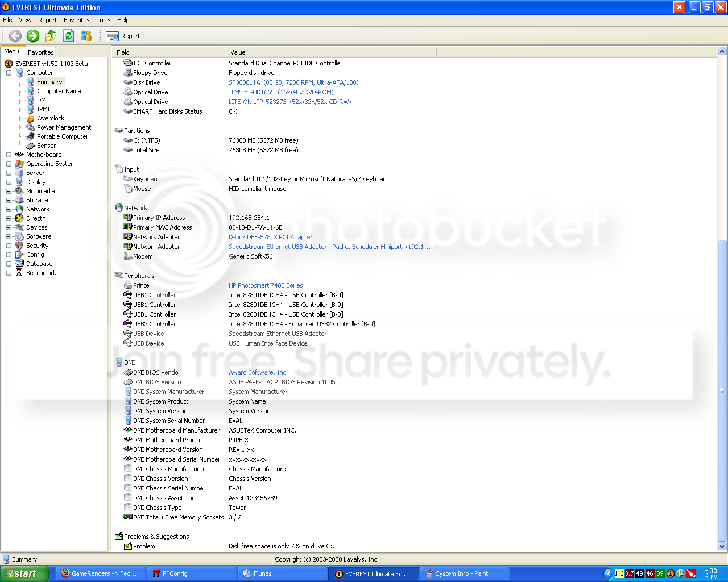Screen dimensions: 728x582
Task: Select the DirectX tree icon
Action: tap(19, 218)
